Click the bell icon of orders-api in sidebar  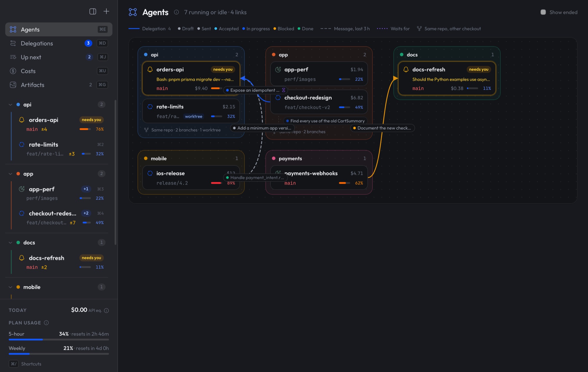22,120
